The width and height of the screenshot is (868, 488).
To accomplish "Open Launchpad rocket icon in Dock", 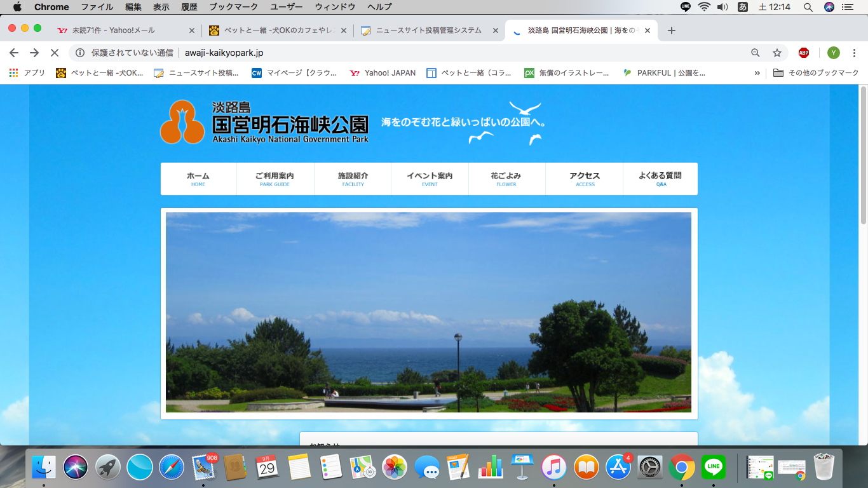I will [x=108, y=468].
